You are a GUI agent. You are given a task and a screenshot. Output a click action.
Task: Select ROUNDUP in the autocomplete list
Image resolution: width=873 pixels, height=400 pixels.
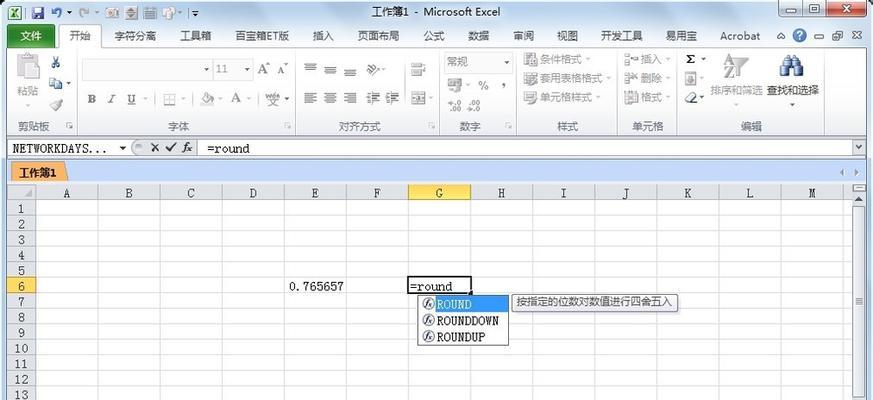pyautogui.click(x=463, y=336)
